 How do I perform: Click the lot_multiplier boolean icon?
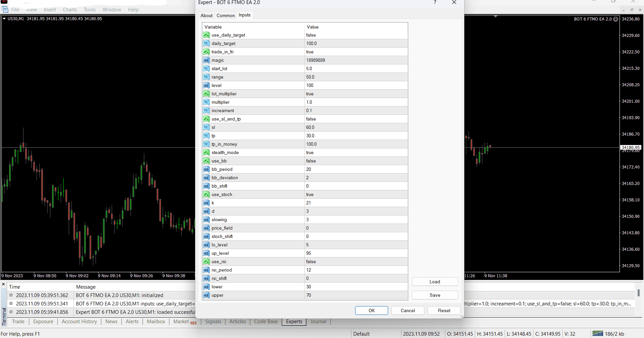(x=206, y=94)
